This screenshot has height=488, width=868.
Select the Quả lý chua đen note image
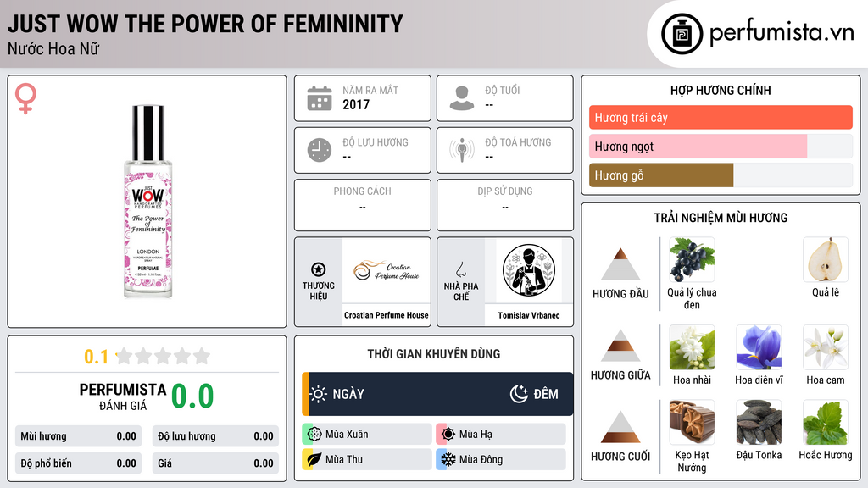(692, 259)
